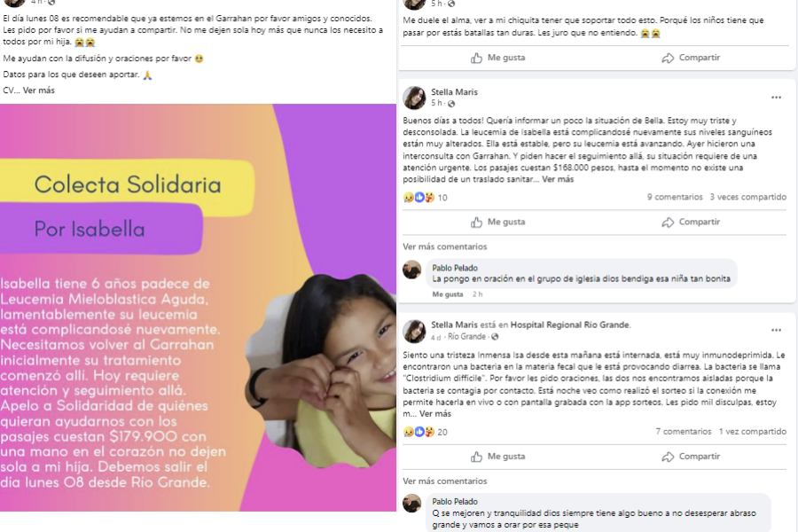
Task: Like the Clostridium difficile hospital post
Action: 497,457
